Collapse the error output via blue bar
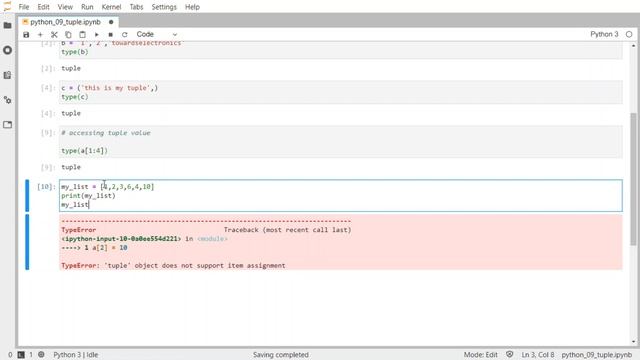This screenshot has height=360, width=640. (x=27, y=242)
